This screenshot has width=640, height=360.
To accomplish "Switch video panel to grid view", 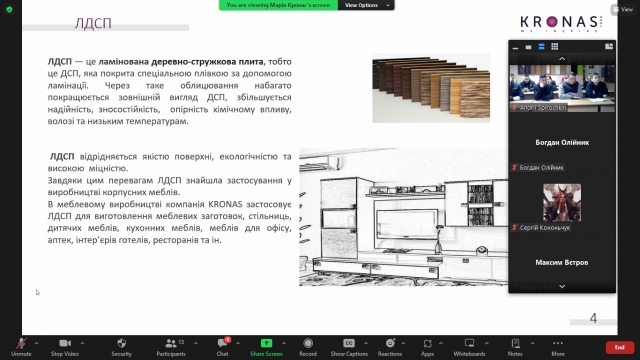I will [x=554, y=47].
